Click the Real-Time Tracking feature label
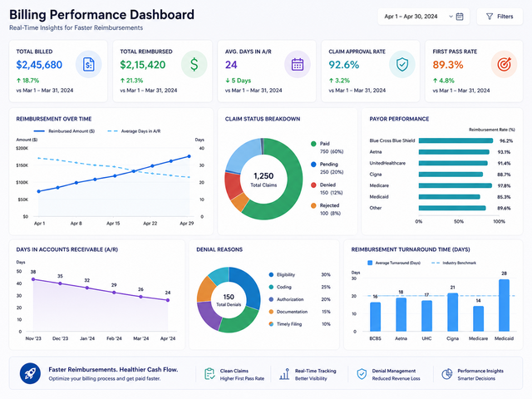Viewport: 532px width, 399px height. click(x=316, y=371)
